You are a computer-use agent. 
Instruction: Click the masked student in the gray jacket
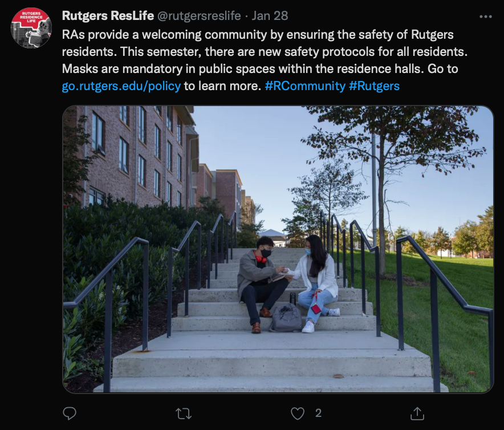(261, 283)
